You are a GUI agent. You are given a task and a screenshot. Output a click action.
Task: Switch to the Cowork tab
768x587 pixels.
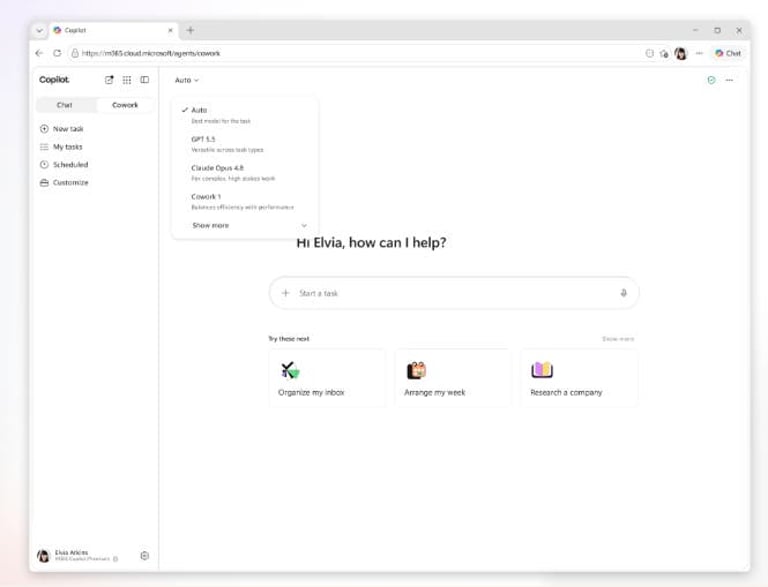pos(125,105)
